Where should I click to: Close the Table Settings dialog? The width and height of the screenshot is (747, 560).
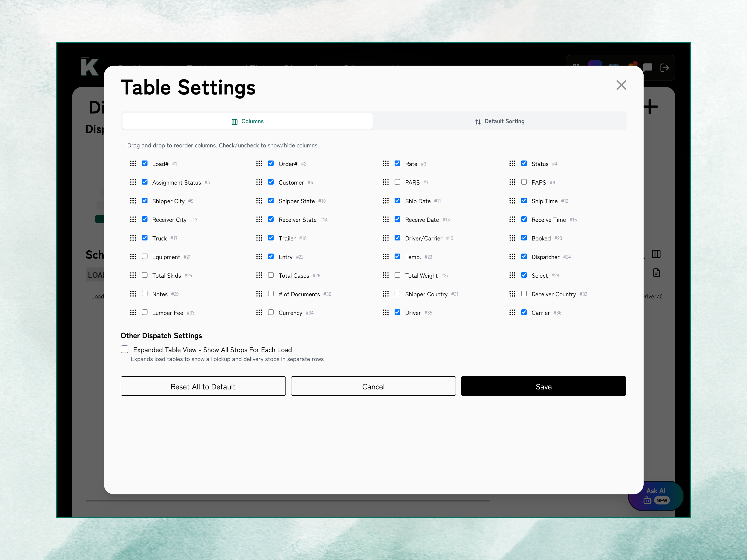[621, 85]
